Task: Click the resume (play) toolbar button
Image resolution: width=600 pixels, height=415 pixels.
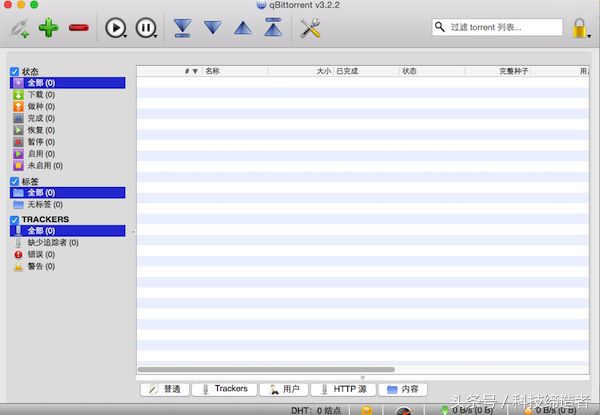Action: pyautogui.click(x=115, y=28)
